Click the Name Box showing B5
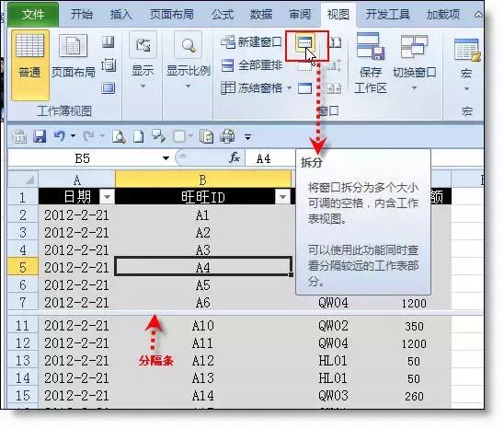This screenshot has height=429, width=504. [83, 158]
